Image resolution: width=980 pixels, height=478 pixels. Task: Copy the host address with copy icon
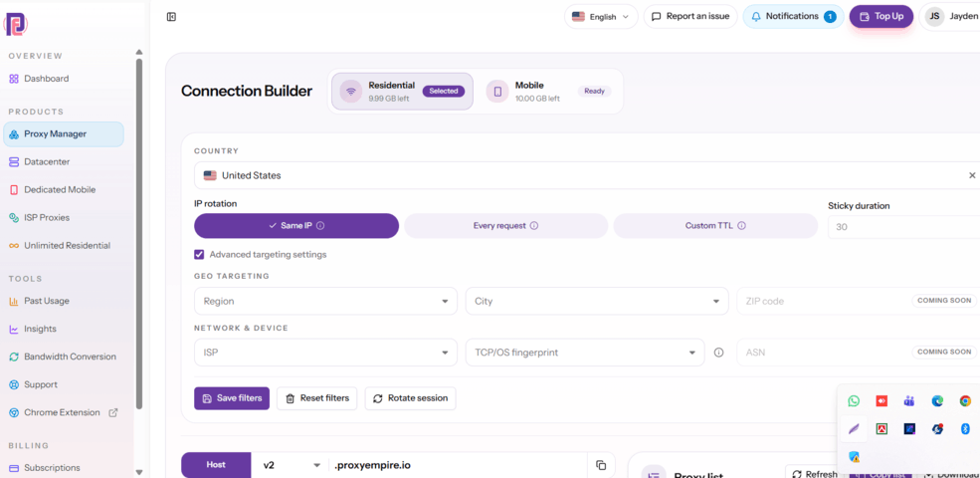pyautogui.click(x=601, y=465)
